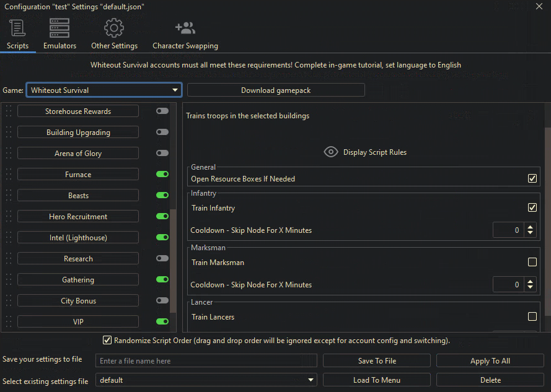Turn off the Hero Recruitment toggle

[162, 216]
